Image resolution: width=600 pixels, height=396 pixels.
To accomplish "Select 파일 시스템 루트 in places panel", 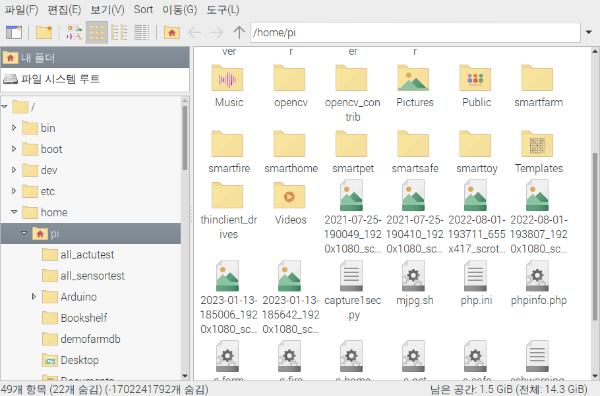I will click(95, 79).
